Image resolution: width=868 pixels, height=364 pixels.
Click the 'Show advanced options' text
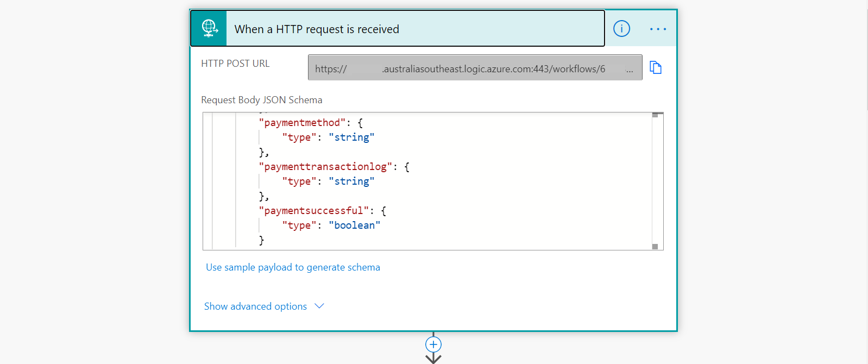click(x=255, y=306)
